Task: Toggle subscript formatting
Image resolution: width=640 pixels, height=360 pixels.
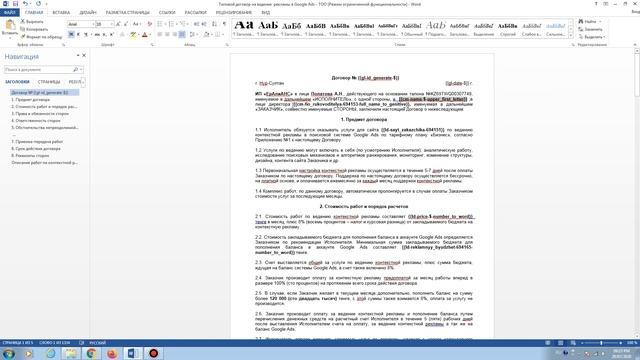Action: pyautogui.click(x=104, y=35)
